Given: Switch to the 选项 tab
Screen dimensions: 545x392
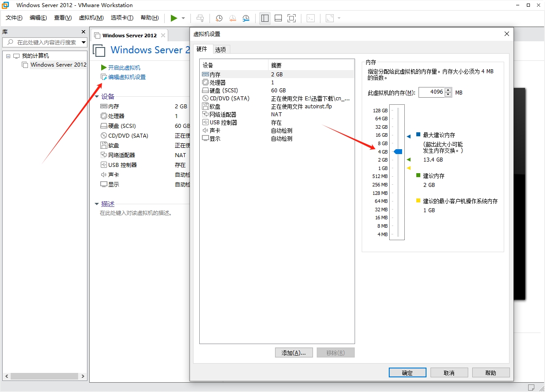Looking at the screenshot, I should click(x=221, y=49).
